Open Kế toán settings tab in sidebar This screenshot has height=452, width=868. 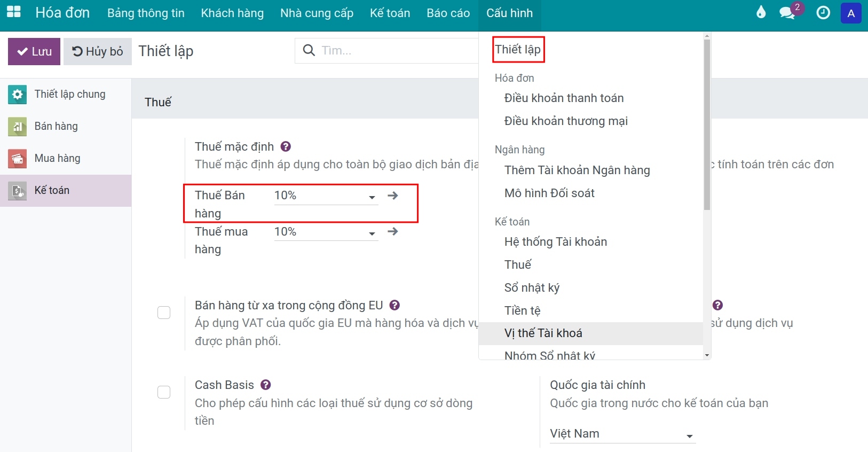coord(66,191)
